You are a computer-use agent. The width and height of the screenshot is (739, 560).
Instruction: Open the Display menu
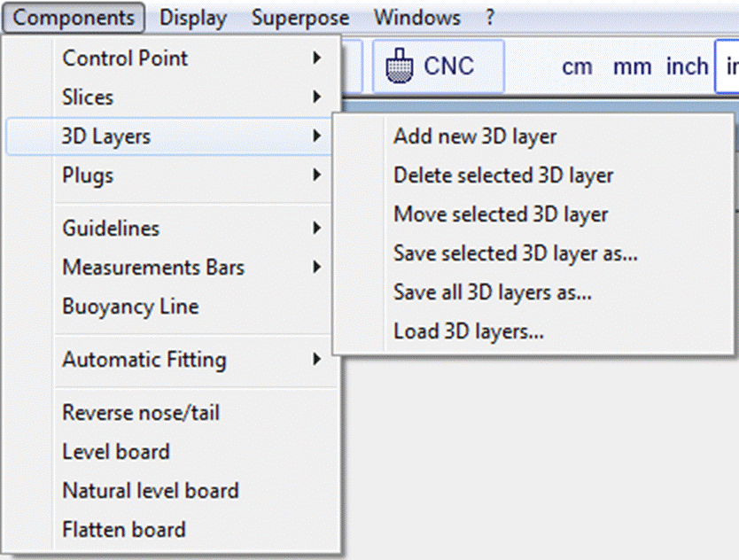pyautogui.click(x=193, y=18)
